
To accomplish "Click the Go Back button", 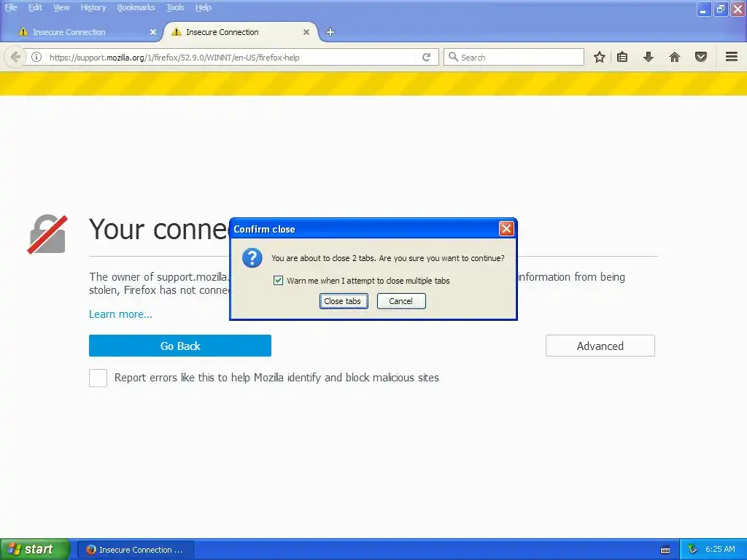I will point(180,346).
